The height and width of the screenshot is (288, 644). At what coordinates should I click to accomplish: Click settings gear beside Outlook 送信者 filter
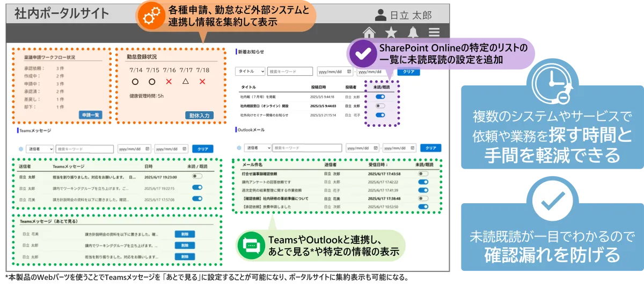238,147
